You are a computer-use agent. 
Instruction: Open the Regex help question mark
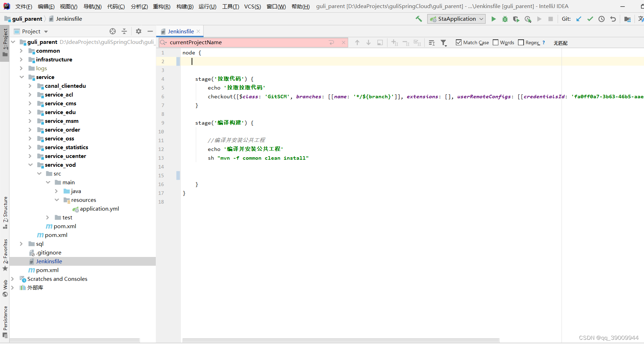pos(544,42)
